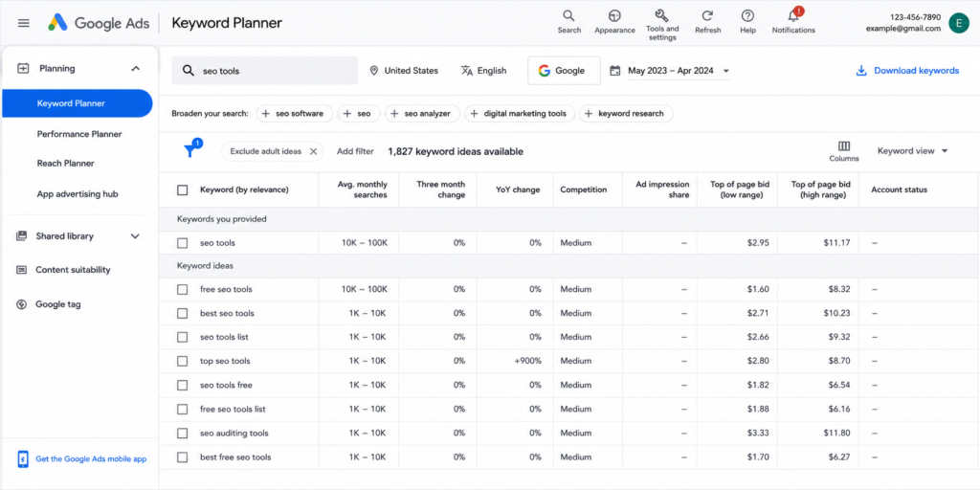Click the calendar icon by the date range
The width and height of the screenshot is (980, 490).
615,71
